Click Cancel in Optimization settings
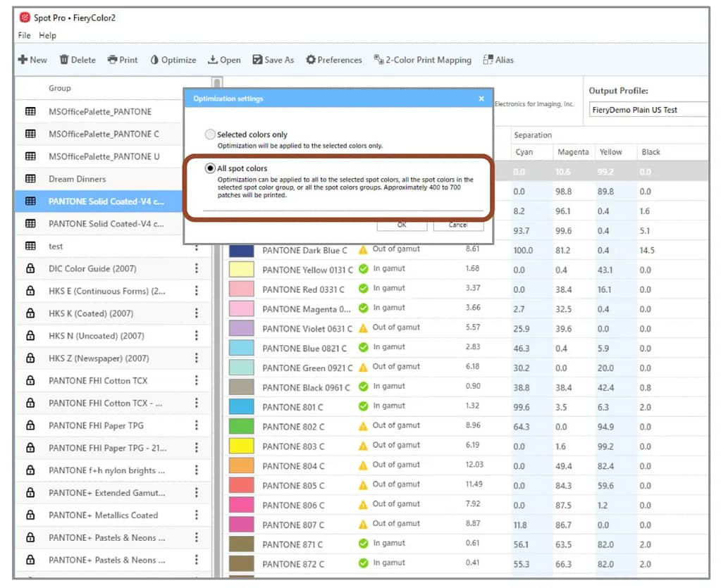 pyautogui.click(x=458, y=225)
